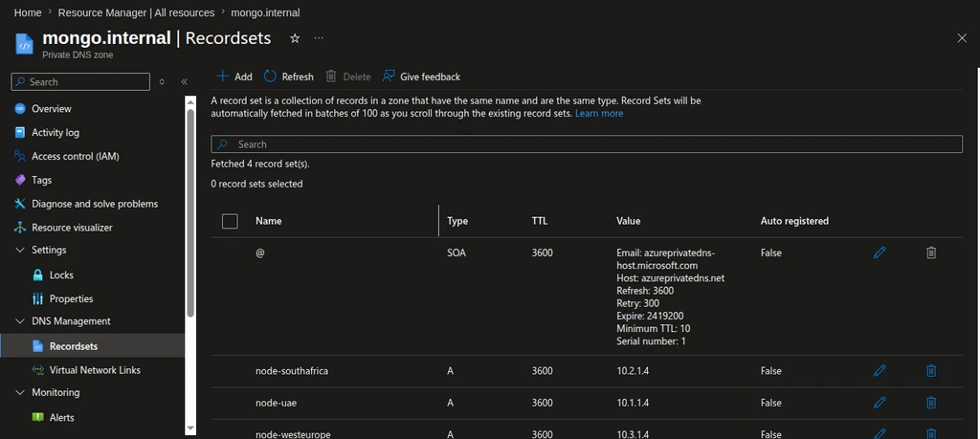Viewport: 980px width, 439px height.
Task: Sort by the Type column header
Action: click(457, 221)
